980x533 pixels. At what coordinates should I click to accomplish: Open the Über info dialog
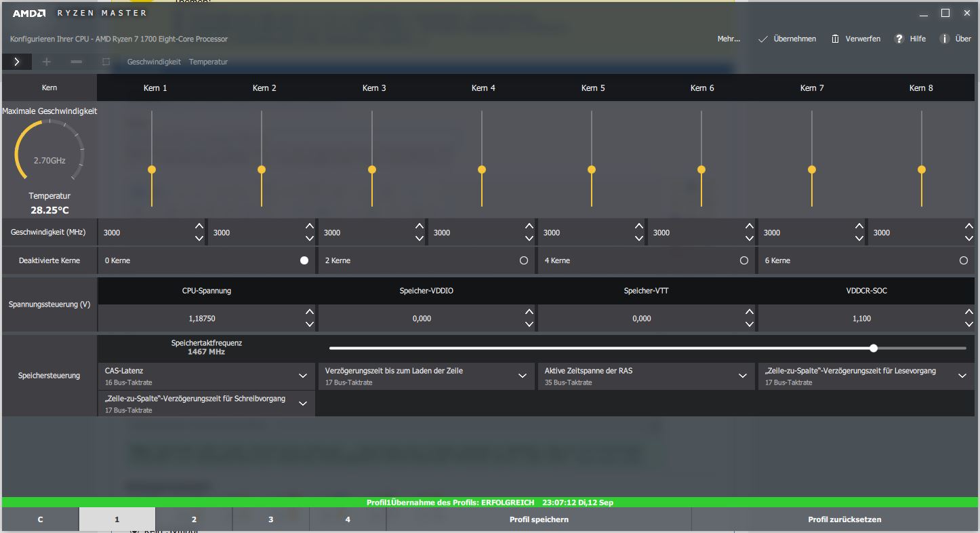[x=956, y=39]
